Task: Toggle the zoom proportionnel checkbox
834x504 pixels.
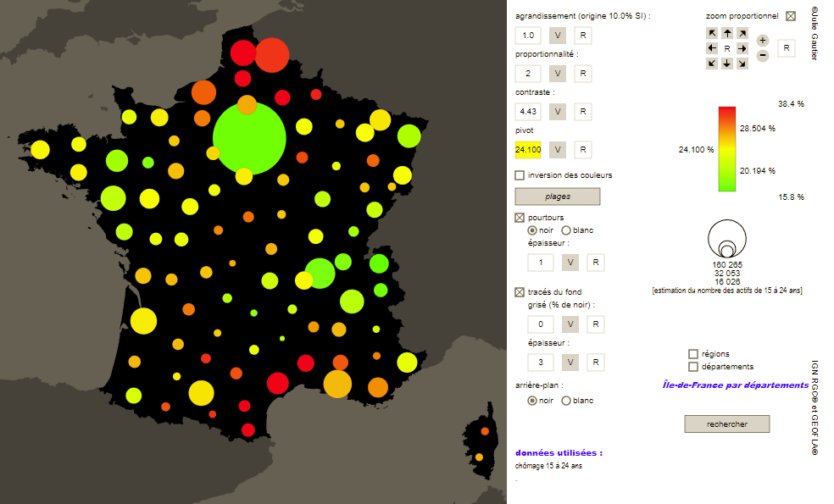Action: coord(791,16)
